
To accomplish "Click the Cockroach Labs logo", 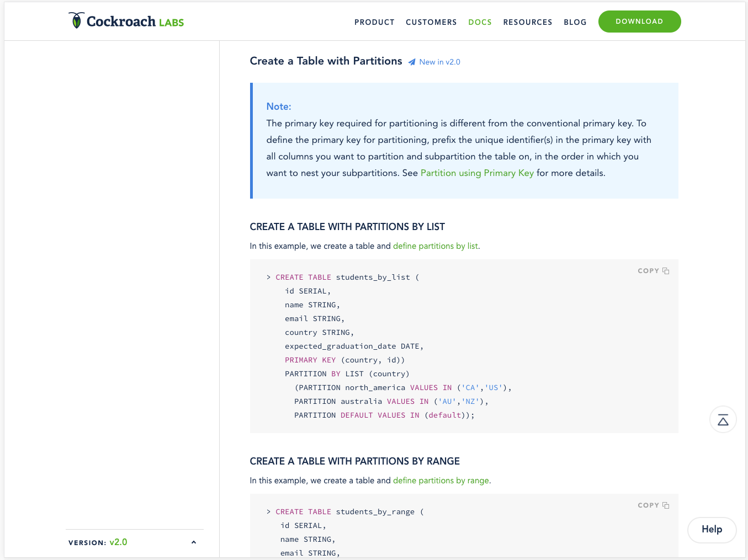I will [126, 21].
